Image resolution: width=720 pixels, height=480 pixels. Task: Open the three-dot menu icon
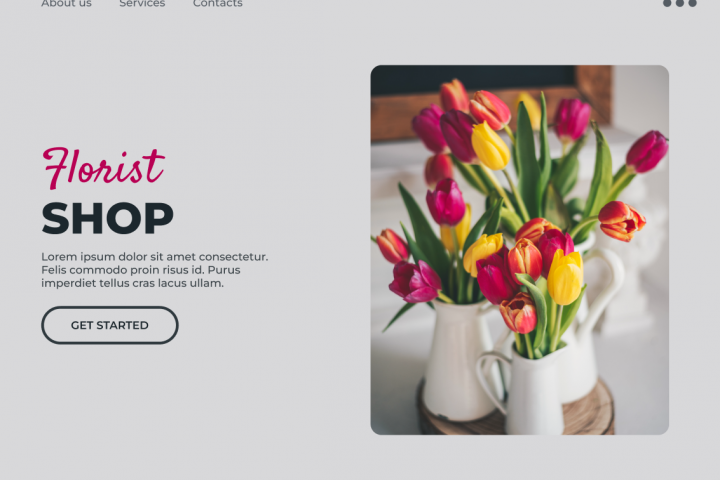pyautogui.click(x=680, y=3)
